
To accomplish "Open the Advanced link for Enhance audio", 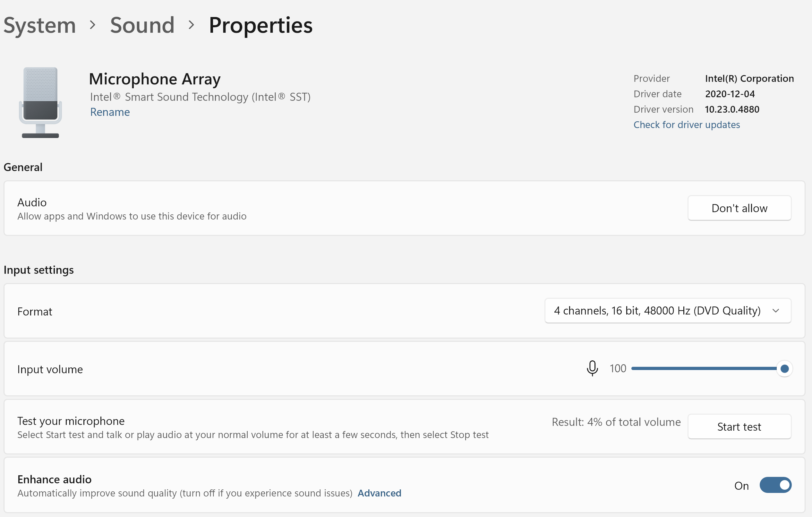I will tap(379, 493).
